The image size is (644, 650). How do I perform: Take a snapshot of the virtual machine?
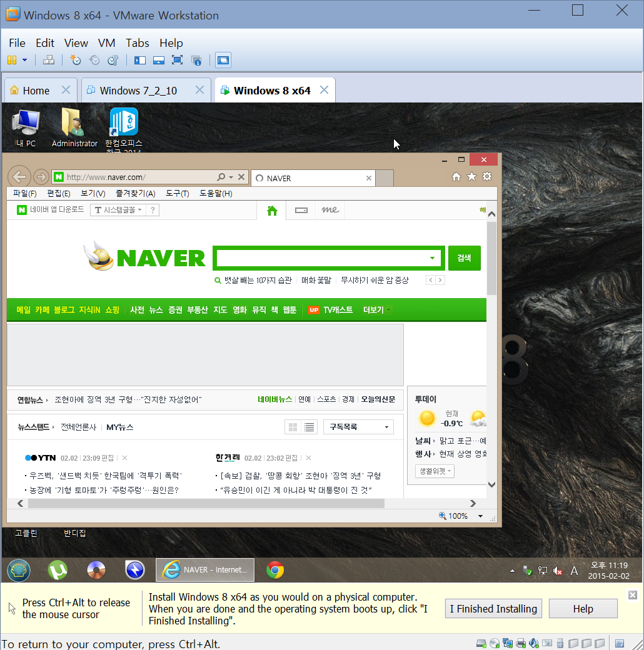coord(76,60)
